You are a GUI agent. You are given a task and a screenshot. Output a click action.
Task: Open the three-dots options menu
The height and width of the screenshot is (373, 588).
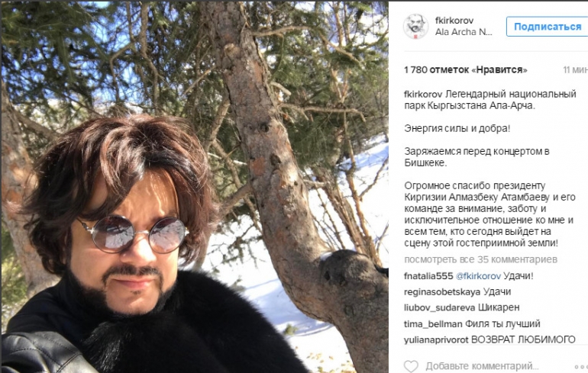click(581, 366)
